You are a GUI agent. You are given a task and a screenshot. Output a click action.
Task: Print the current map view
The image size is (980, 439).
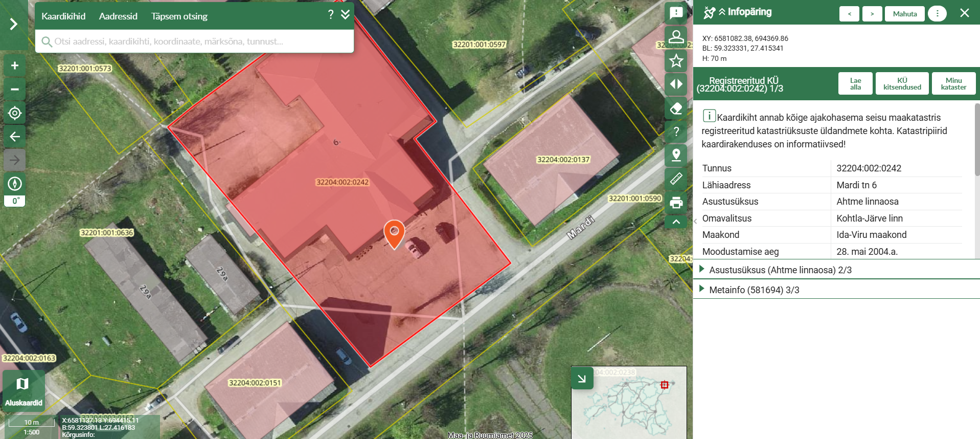pos(676,203)
